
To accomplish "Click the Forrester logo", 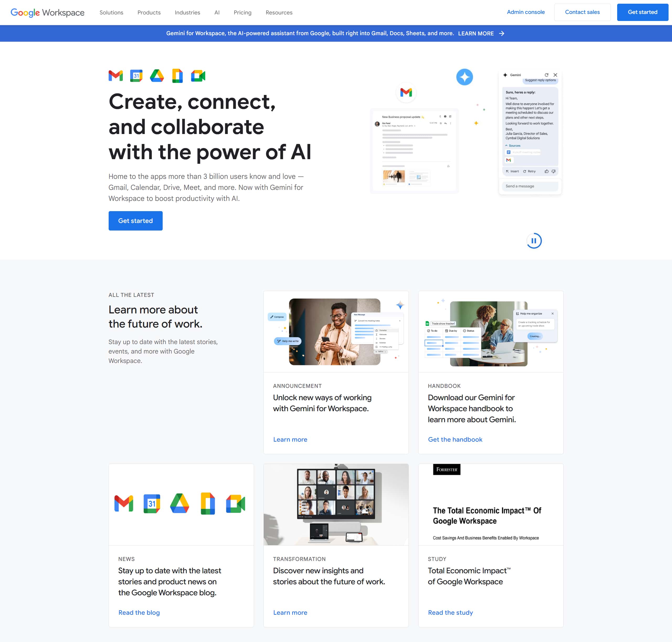I will [446, 469].
